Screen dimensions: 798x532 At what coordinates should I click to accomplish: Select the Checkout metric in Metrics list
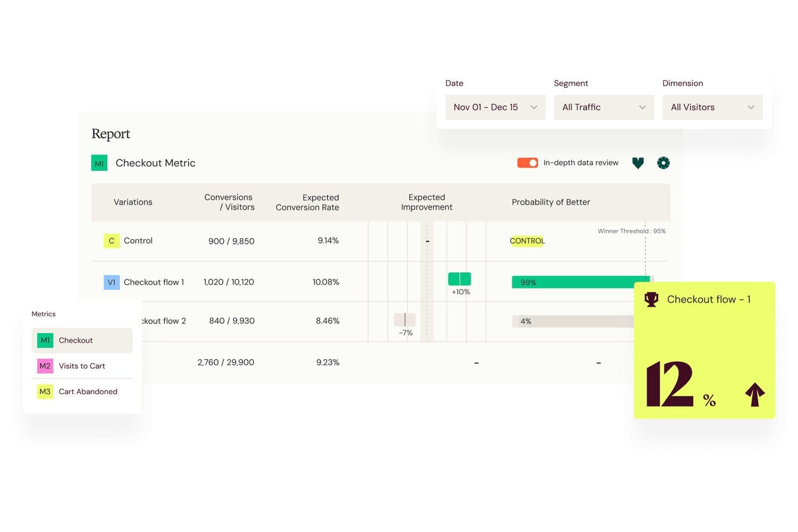point(82,340)
